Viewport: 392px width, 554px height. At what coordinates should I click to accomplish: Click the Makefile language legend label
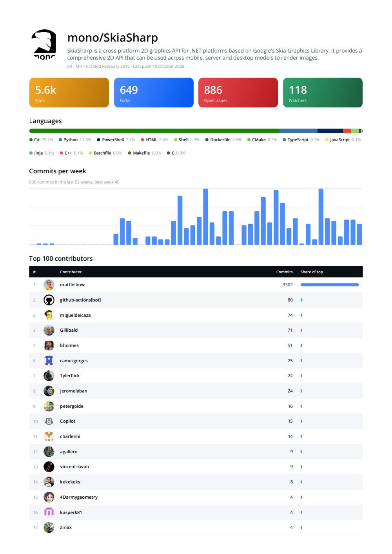(142, 153)
